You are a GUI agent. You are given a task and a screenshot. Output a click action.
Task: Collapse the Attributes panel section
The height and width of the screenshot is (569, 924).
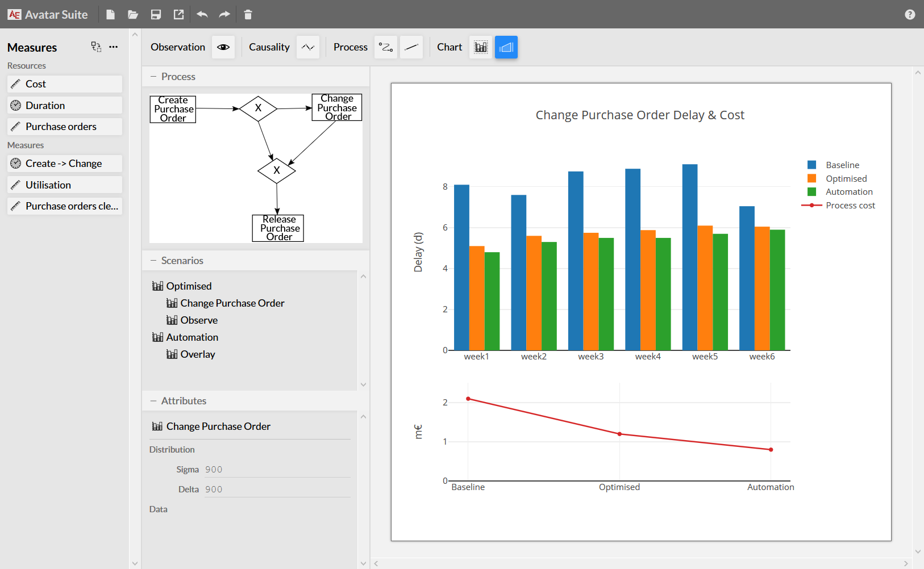(153, 401)
